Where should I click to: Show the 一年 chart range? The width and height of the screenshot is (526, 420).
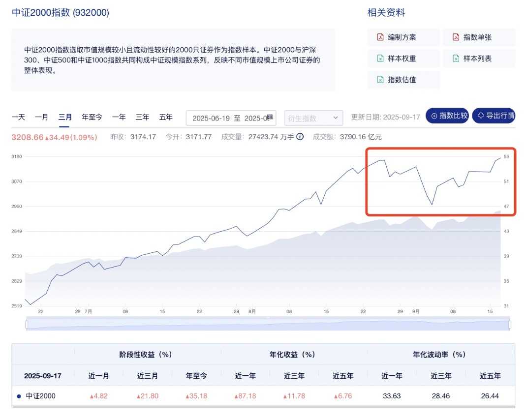[119, 117]
